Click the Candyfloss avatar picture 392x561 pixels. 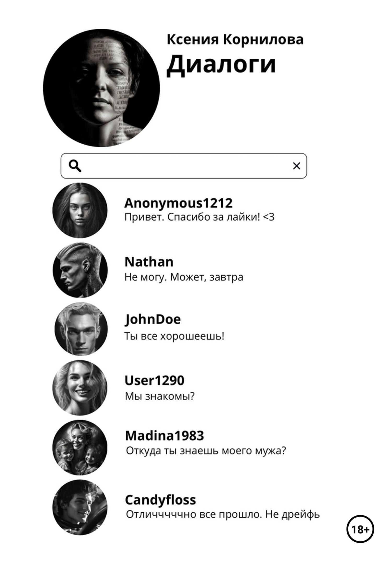tap(80, 507)
